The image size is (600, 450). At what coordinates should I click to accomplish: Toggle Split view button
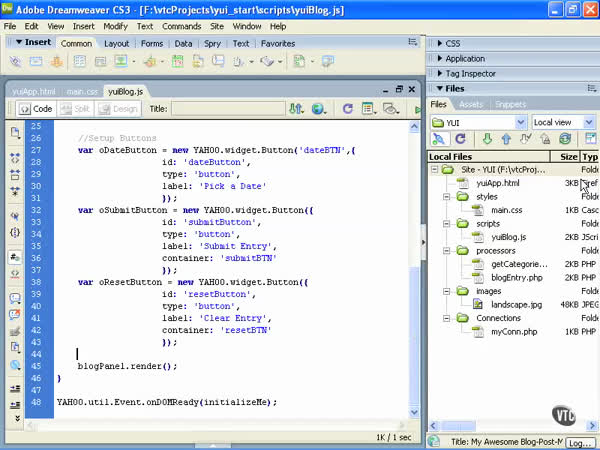[75, 109]
